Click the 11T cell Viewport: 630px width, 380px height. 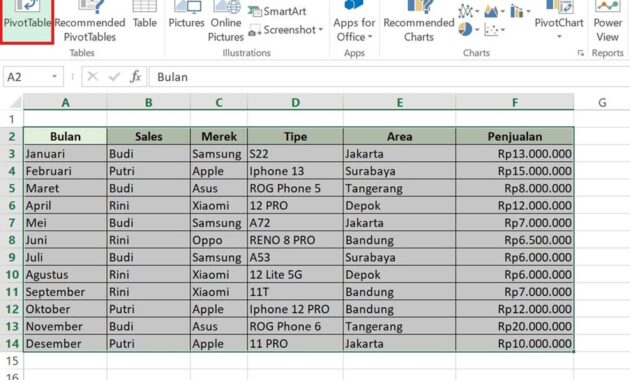(295, 292)
